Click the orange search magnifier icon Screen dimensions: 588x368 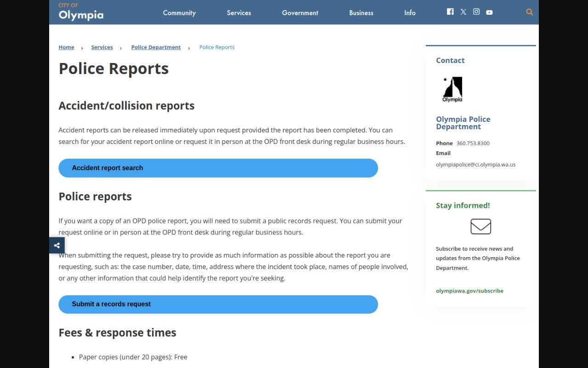530,12
